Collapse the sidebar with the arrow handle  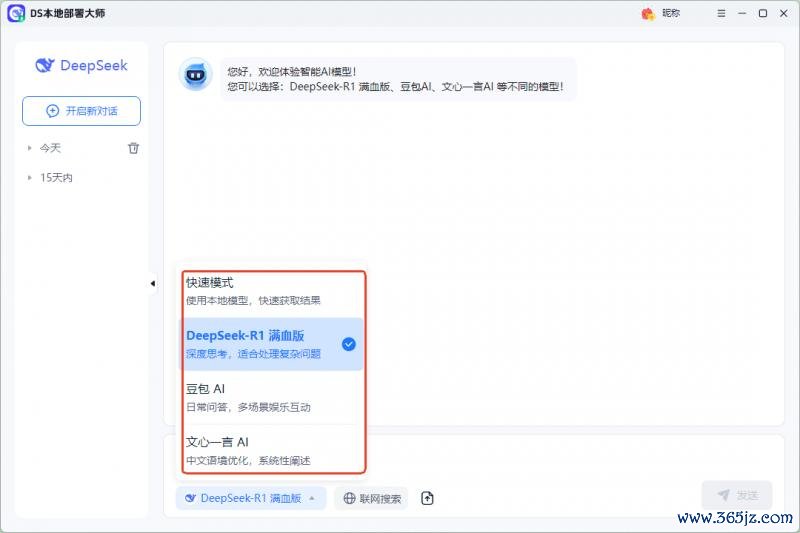coord(153,284)
